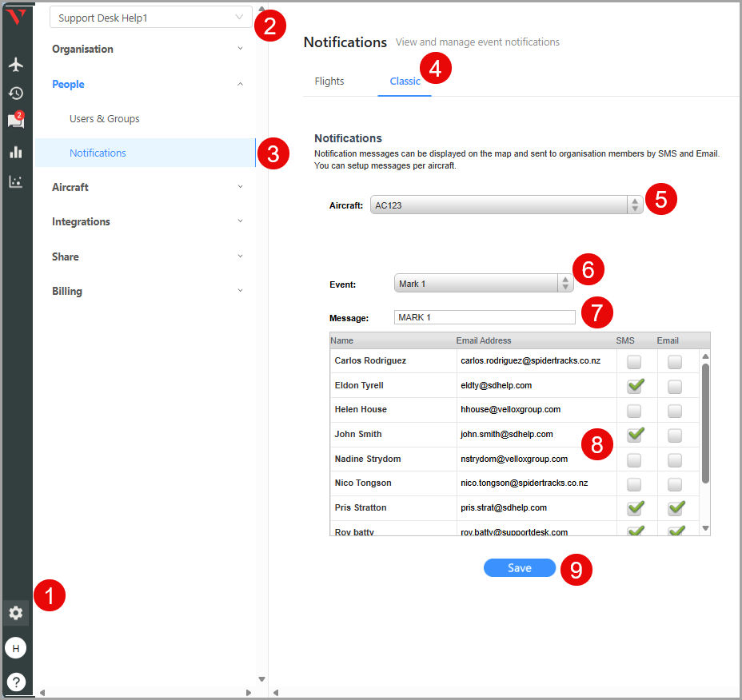This screenshot has width=742, height=700.
Task: Open the Support Desk Help1 organisation dropdown
Action: (150, 18)
